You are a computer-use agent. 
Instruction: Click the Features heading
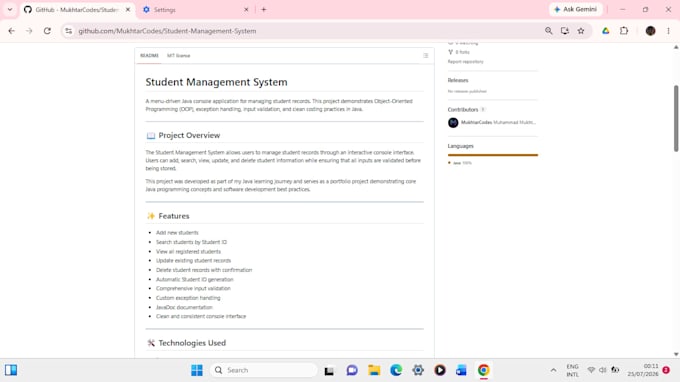coord(174,216)
